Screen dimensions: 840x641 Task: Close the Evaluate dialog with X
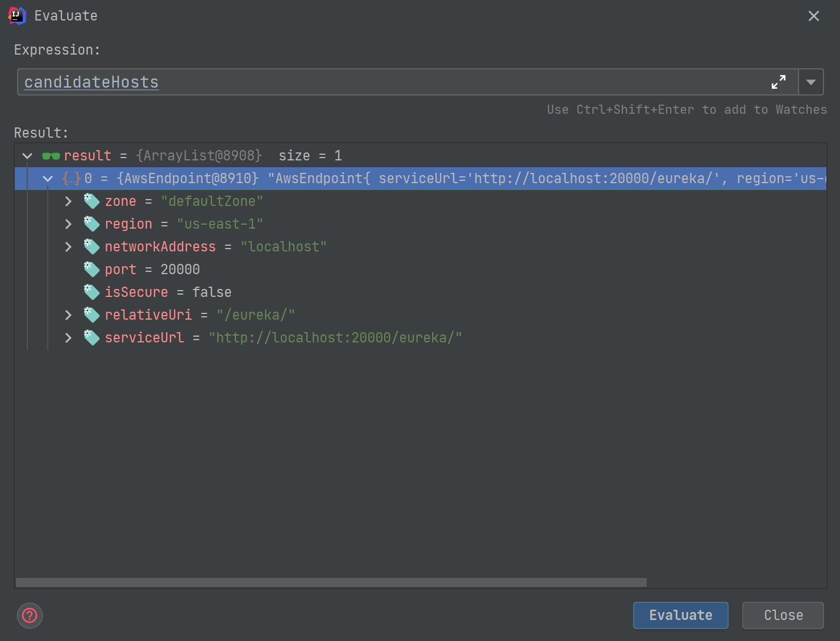coord(814,16)
